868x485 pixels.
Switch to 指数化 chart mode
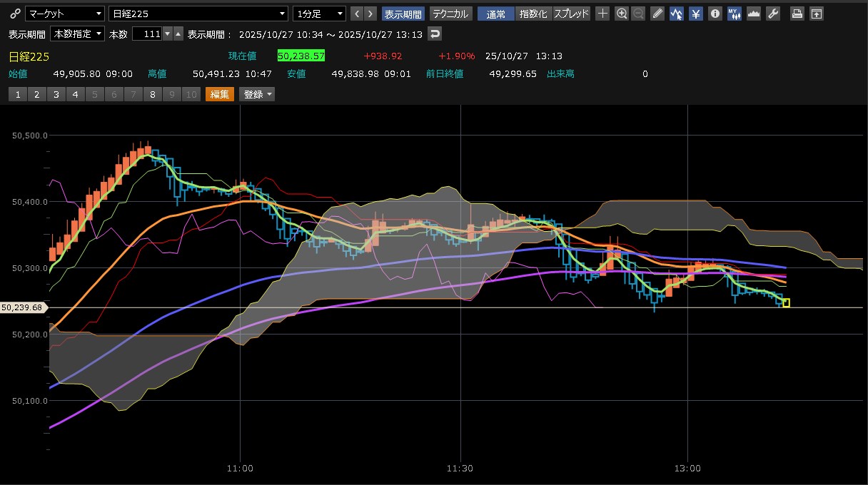[x=533, y=14]
